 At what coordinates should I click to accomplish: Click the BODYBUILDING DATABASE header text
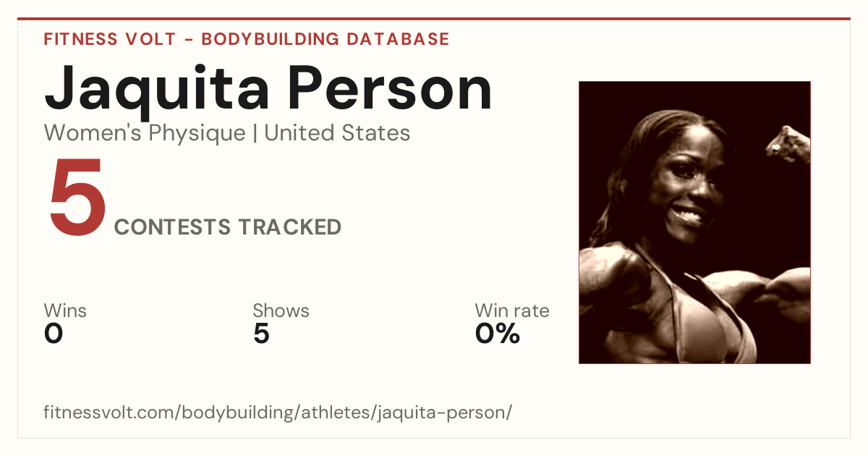(x=325, y=39)
